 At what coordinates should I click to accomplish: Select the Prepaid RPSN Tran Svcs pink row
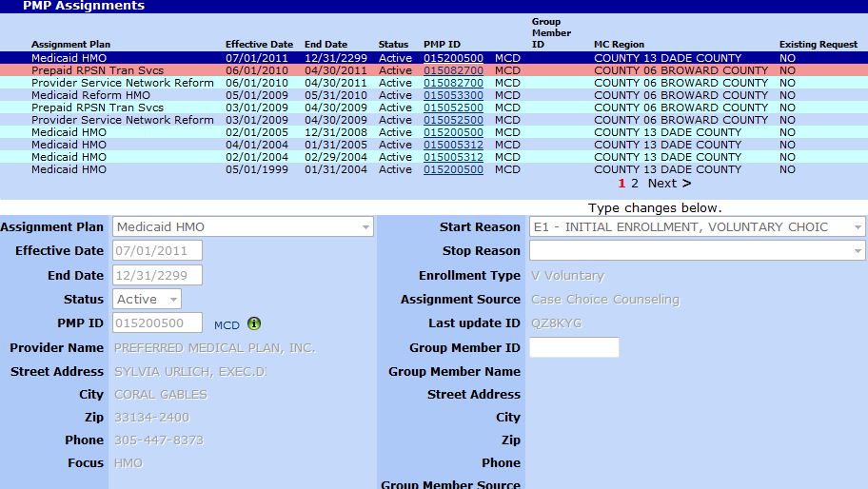97,70
